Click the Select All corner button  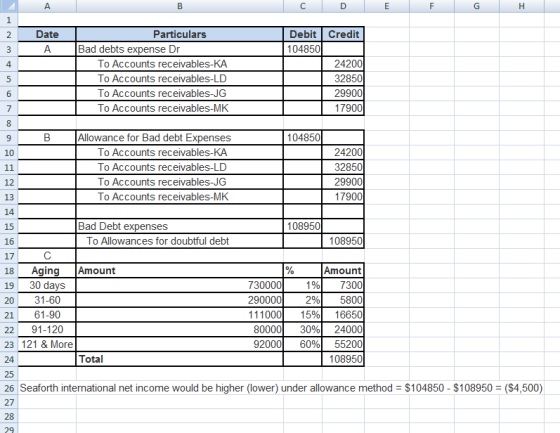[x=9, y=6]
